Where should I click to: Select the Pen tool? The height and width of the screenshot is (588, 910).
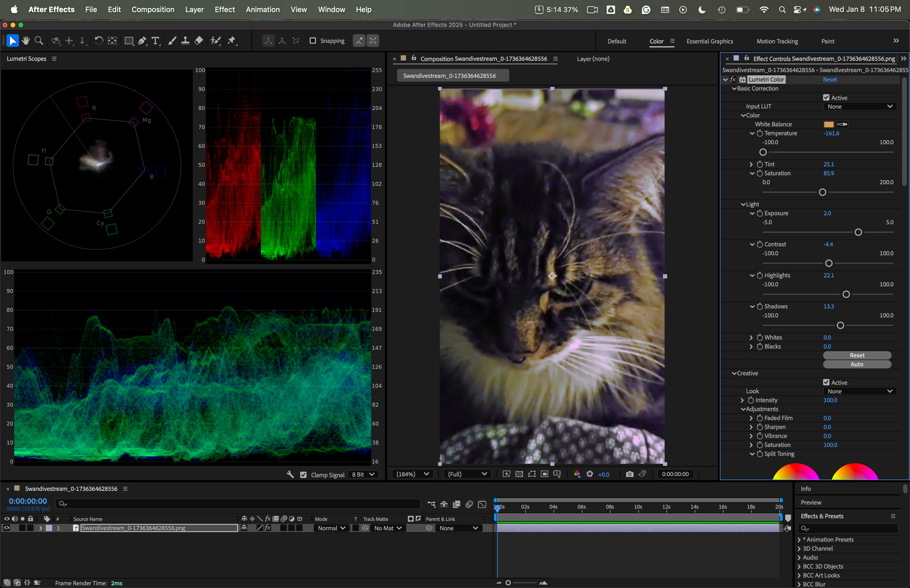click(142, 41)
